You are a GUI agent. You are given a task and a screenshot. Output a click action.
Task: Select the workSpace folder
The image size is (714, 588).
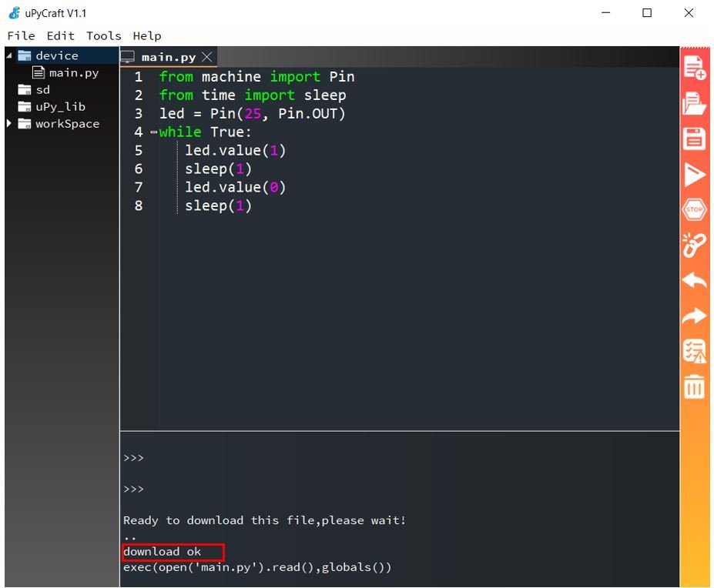pos(67,123)
